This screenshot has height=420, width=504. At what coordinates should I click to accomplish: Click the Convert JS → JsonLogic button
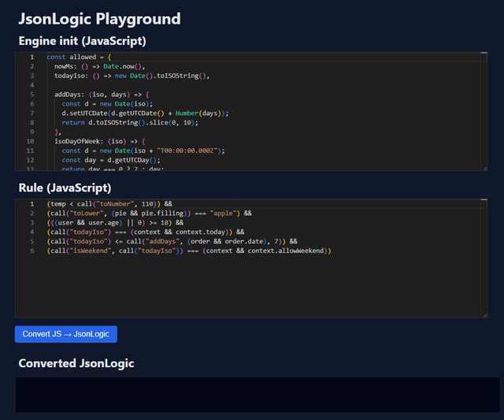pyautogui.click(x=66, y=334)
